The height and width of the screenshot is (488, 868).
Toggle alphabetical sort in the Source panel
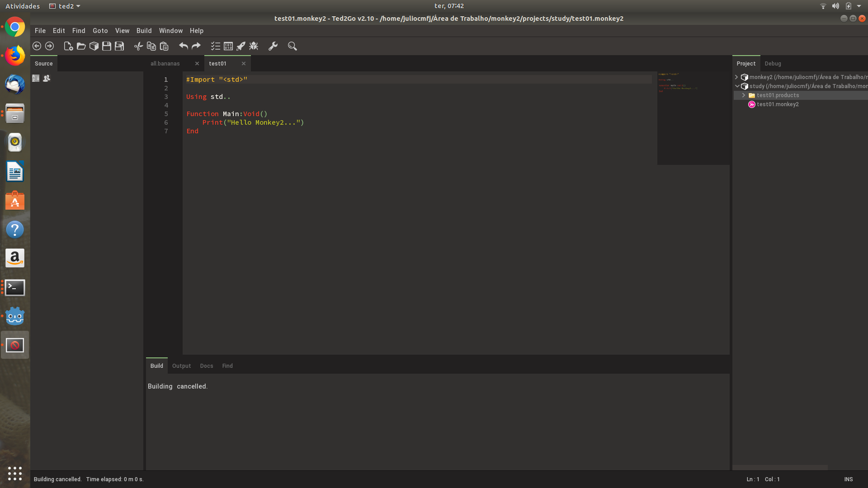pos(36,78)
